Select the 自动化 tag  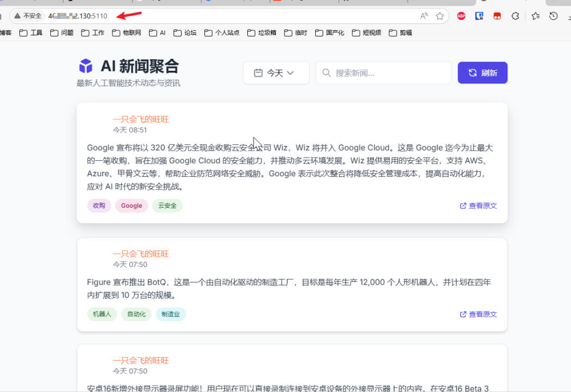[136, 314]
